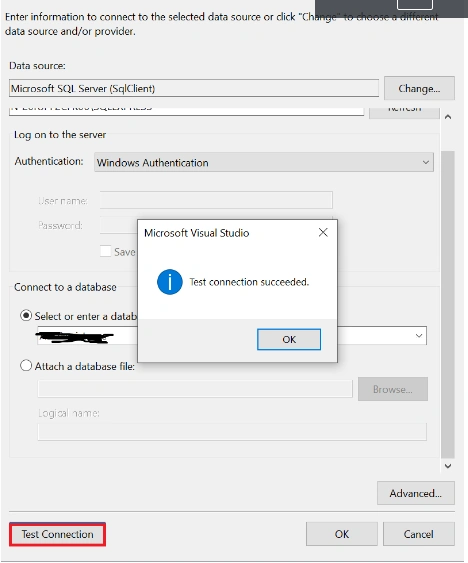The height and width of the screenshot is (563, 468).
Task: Click the User name field
Action: pos(216,200)
